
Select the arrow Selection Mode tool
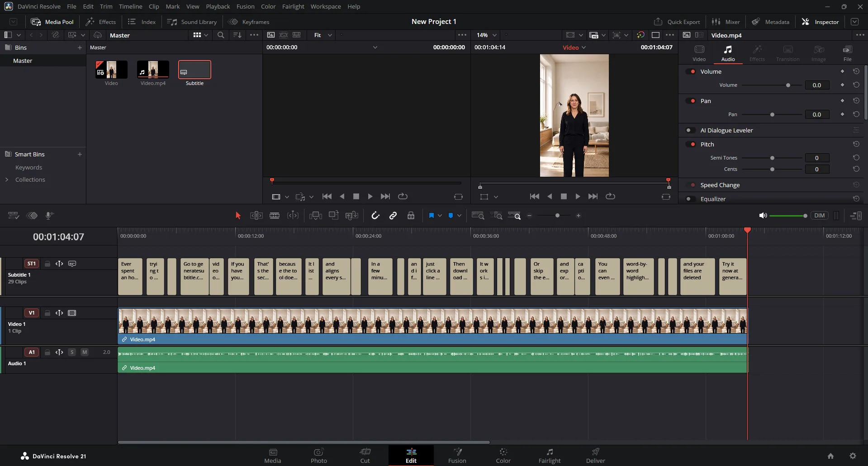point(238,216)
